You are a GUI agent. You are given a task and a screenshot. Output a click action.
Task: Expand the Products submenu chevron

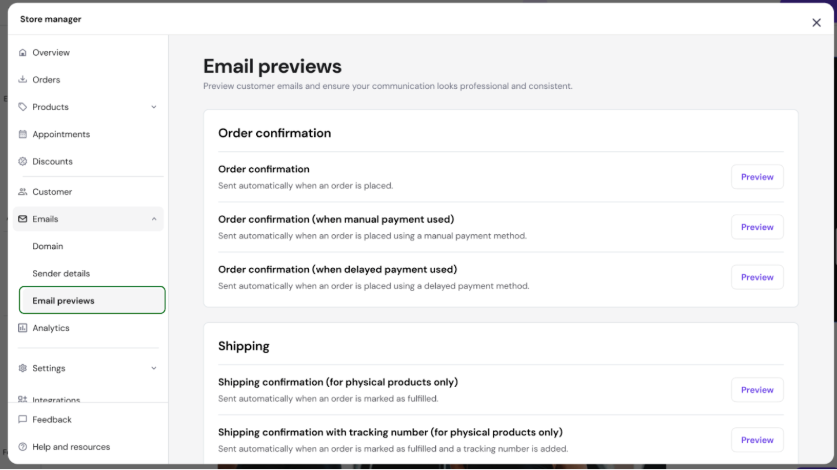[154, 107]
